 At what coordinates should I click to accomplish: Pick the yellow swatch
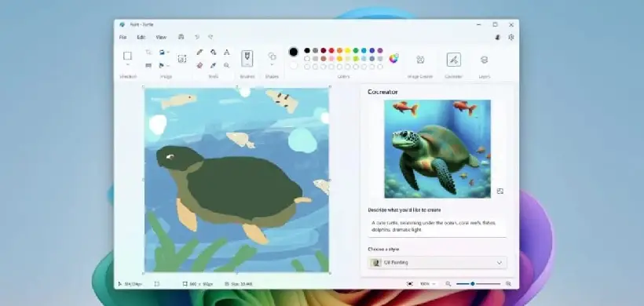(x=348, y=50)
